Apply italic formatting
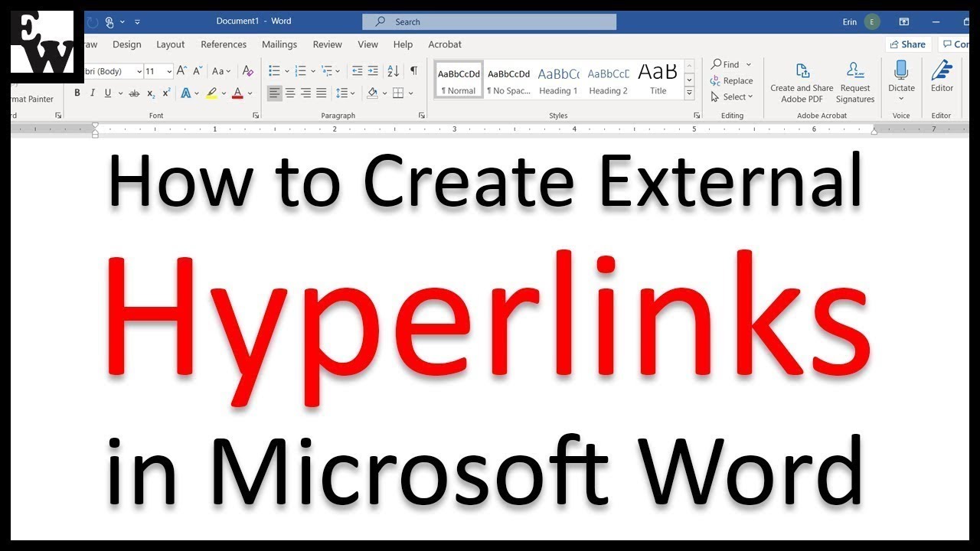 tap(93, 93)
